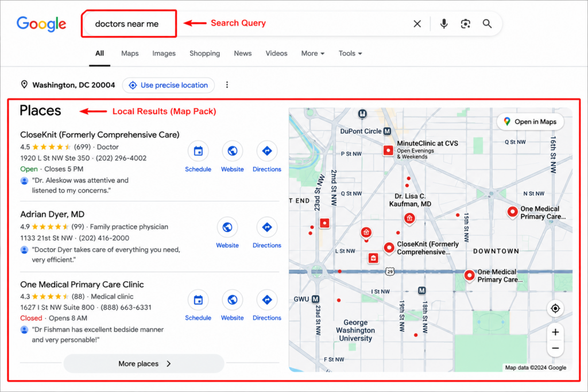Click the Google logo
Screen dimensions: 588x392
point(41,24)
